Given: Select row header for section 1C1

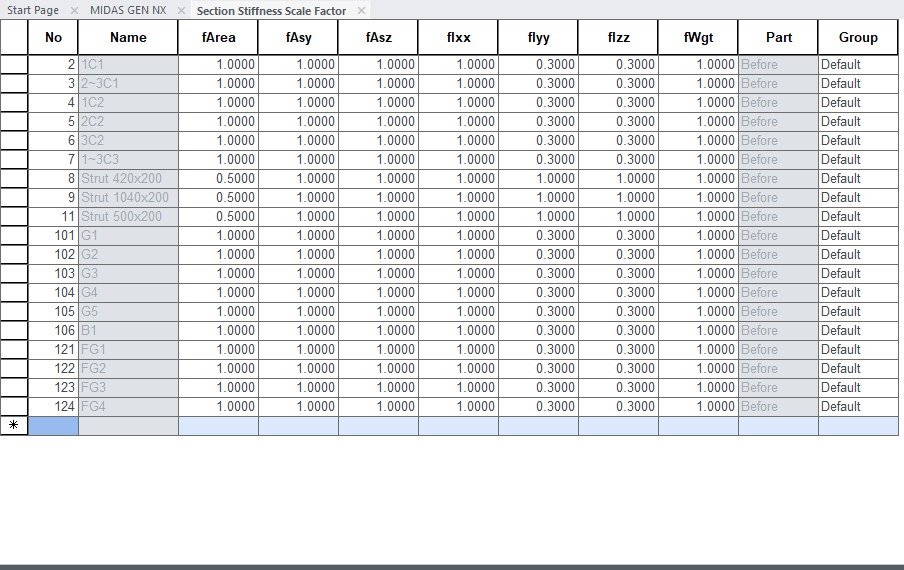Looking at the screenshot, I should click(x=14, y=64).
